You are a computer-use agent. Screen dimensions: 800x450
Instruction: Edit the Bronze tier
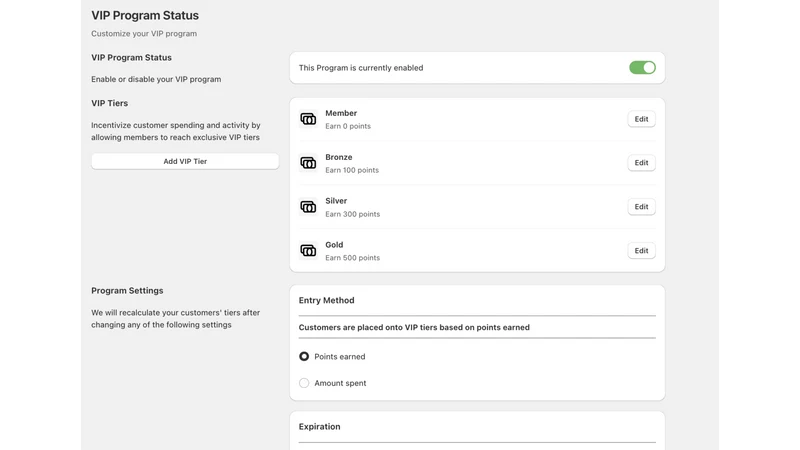641,163
